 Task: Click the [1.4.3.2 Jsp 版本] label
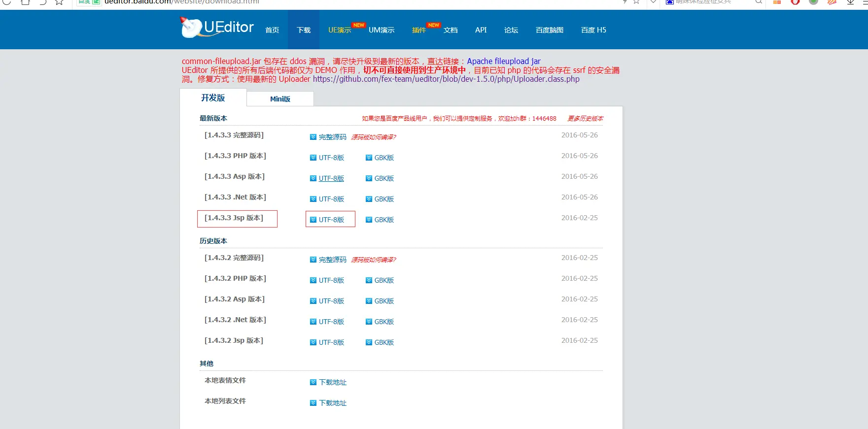click(234, 340)
